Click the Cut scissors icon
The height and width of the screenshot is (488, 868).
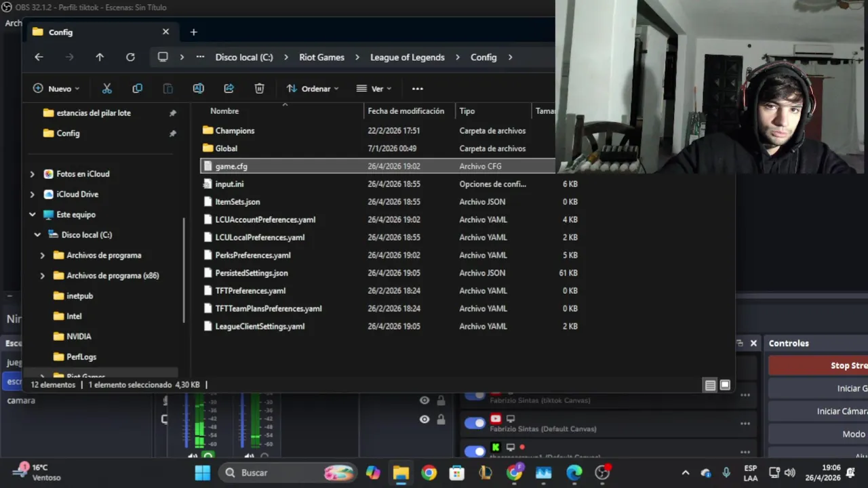click(106, 89)
